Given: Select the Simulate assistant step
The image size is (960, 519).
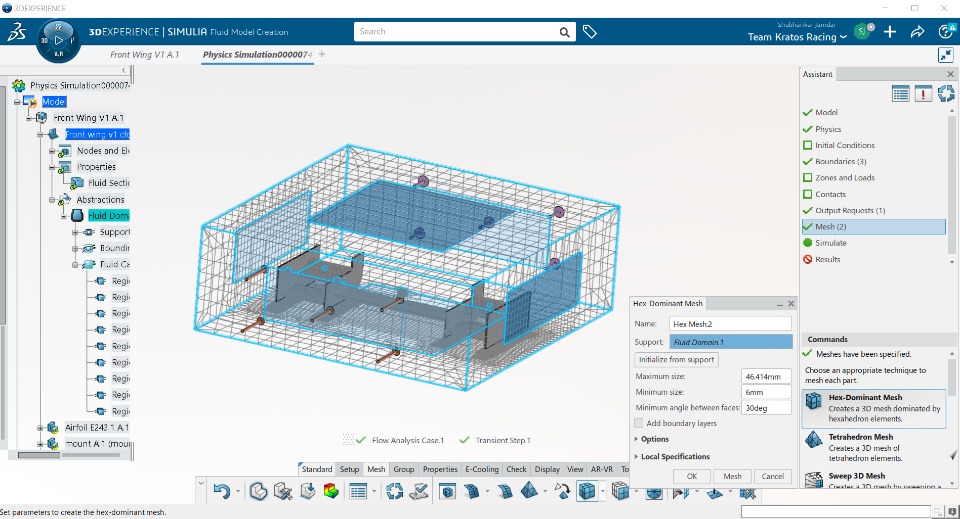Looking at the screenshot, I should click(x=830, y=243).
